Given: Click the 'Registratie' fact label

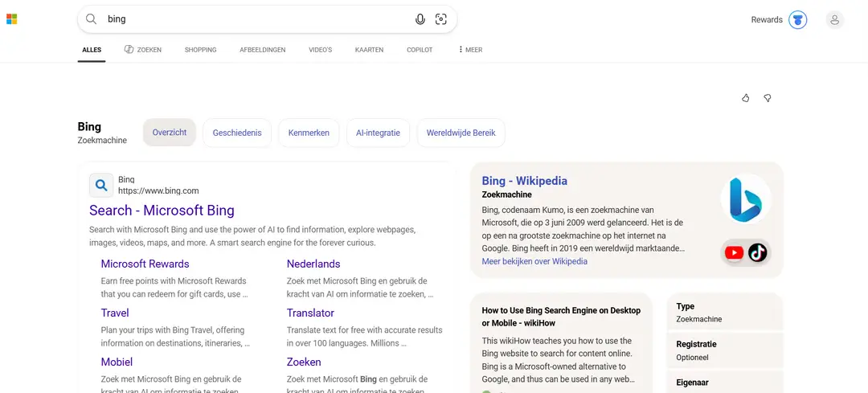Looking at the screenshot, I should [696, 344].
